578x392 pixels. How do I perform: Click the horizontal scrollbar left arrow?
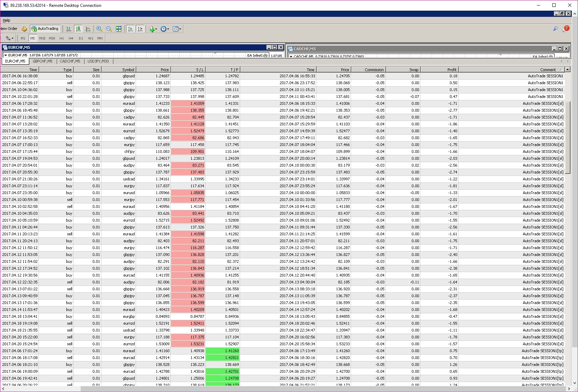point(3,389)
